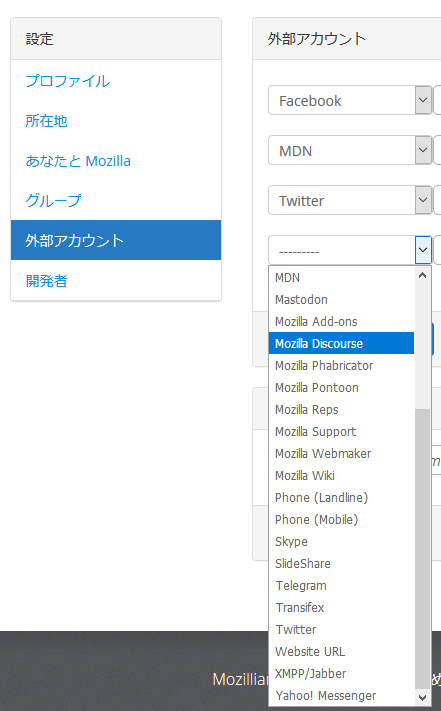Pick Mozilla Pontoon from the list
Image resolution: width=441 pixels, height=711 pixels.
click(x=341, y=388)
